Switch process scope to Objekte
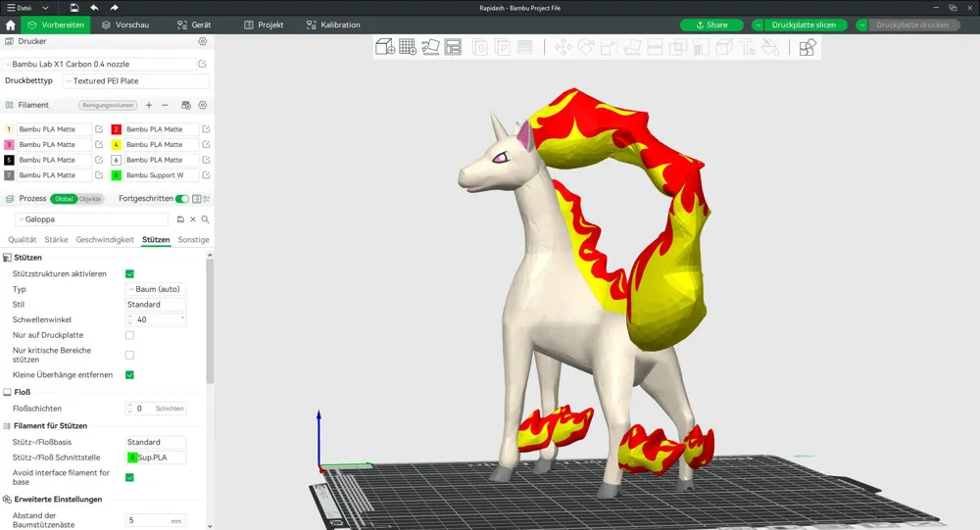Viewport: 980px width, 530px height. [x=89, y=199]
